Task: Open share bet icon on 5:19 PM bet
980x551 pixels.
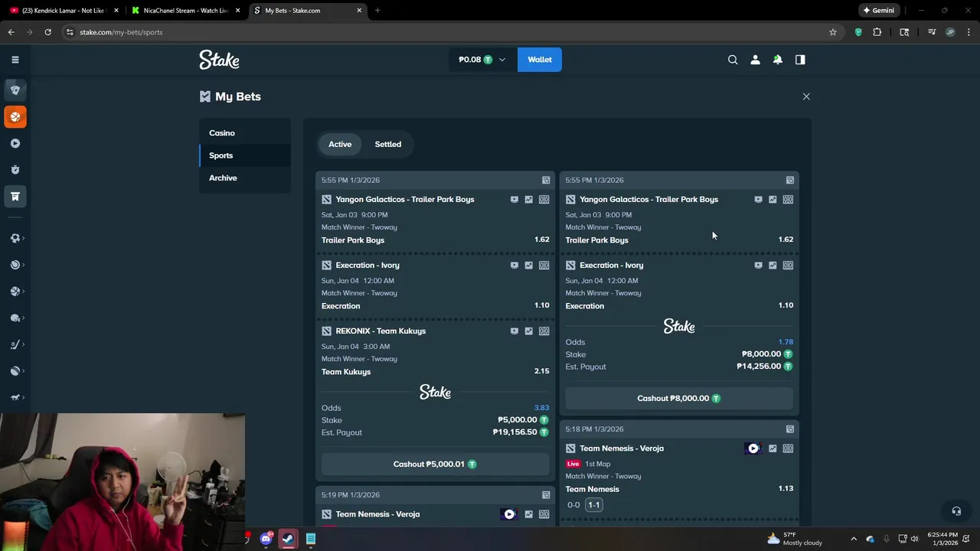Action: [x=546, y=495]
